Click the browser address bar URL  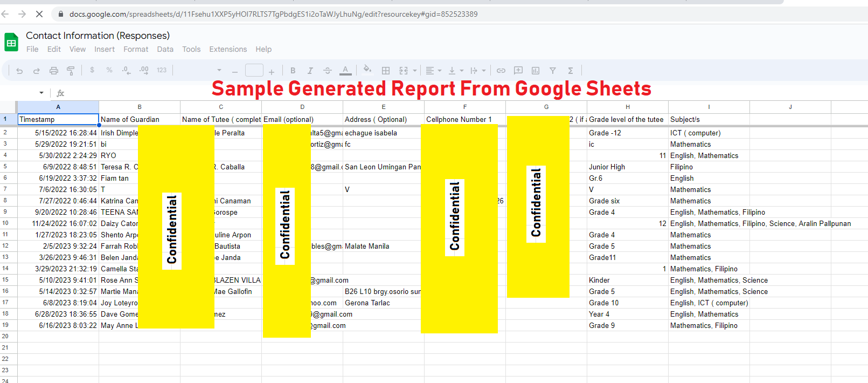[x=273, y=14]
